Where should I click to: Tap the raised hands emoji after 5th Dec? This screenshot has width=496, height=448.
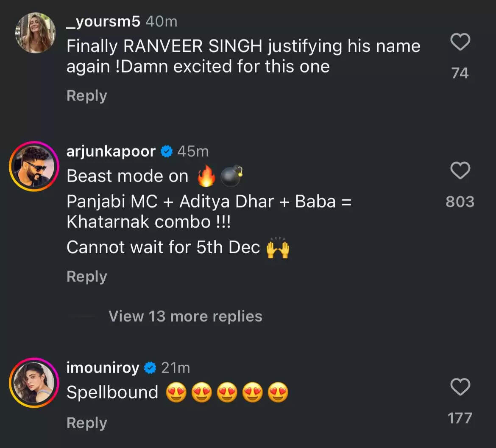click(x=278, y=248)
